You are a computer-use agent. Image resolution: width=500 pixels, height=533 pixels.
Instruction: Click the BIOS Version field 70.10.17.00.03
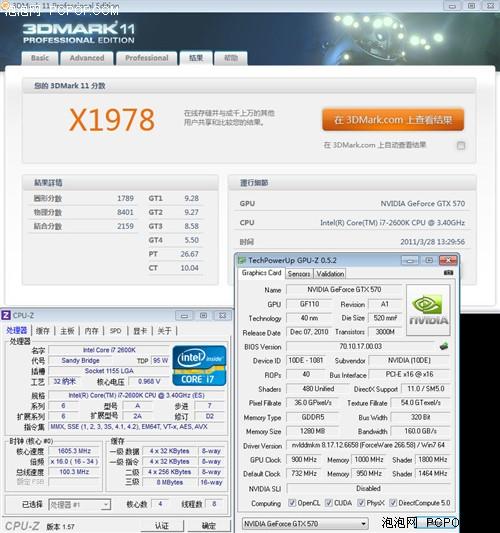point(361,346)
